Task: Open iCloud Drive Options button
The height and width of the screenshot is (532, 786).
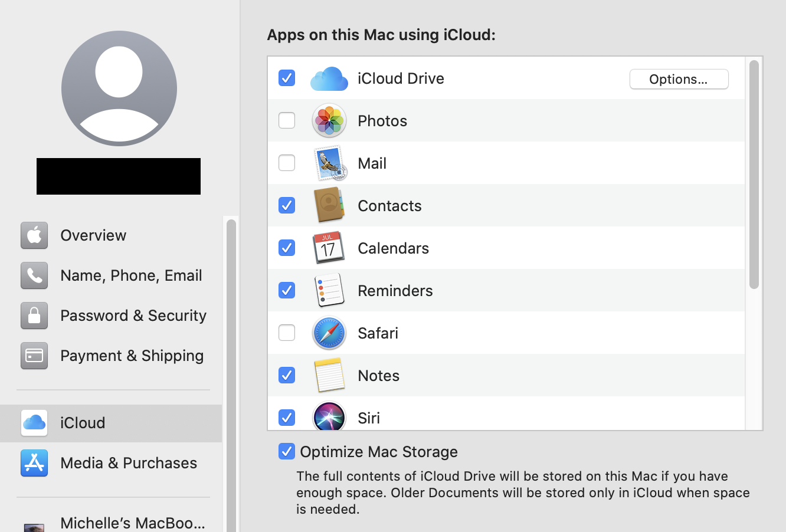Action: [679, 79]
